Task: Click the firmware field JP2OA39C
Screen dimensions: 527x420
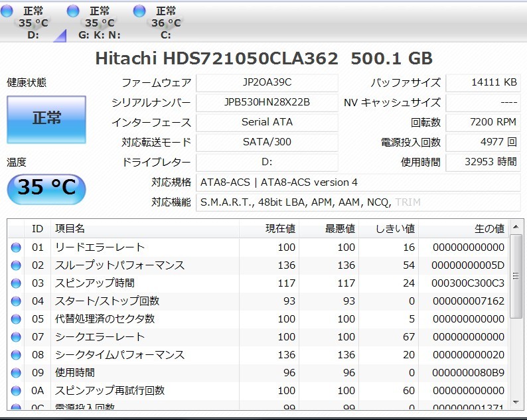Action: [267, 83]
